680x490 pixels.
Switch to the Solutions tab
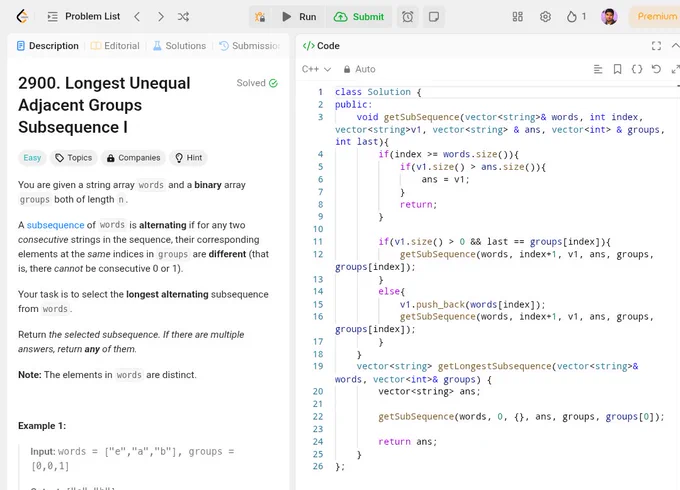pyautogui.click(x=179, y=46)
